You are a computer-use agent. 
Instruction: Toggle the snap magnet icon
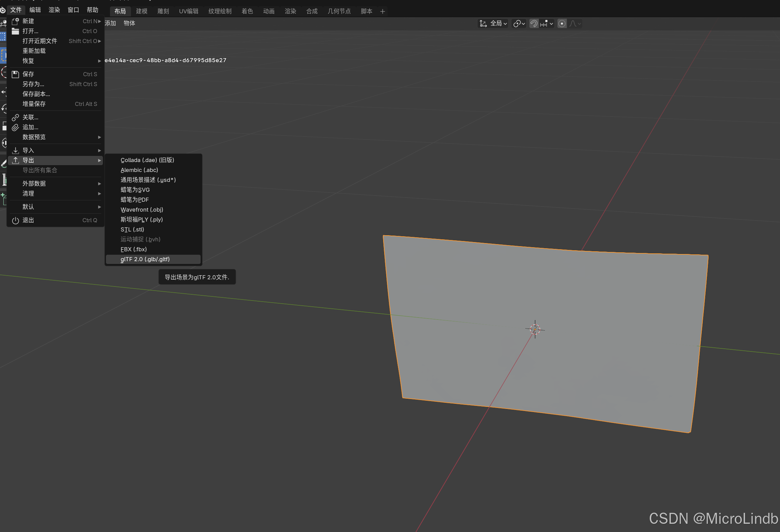tap(534, 24)
